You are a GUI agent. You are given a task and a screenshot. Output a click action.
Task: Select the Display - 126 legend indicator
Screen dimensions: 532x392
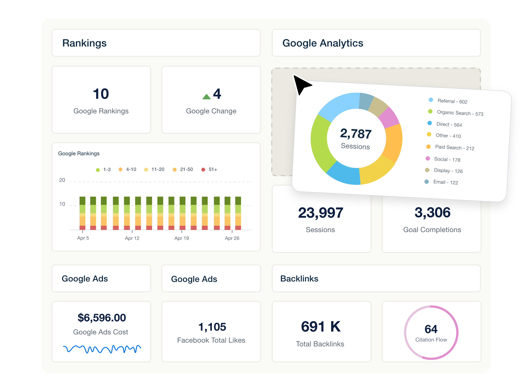pos(427,170)
